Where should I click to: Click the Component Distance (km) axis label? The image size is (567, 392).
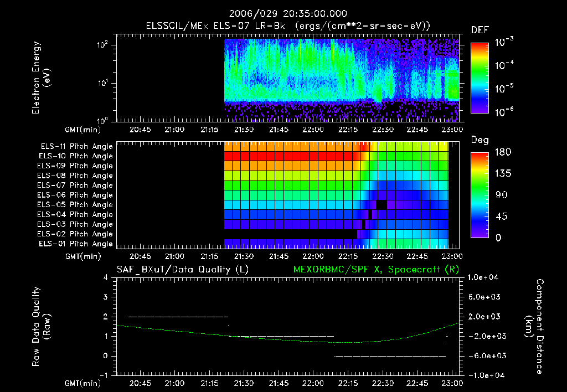(534, 327)
